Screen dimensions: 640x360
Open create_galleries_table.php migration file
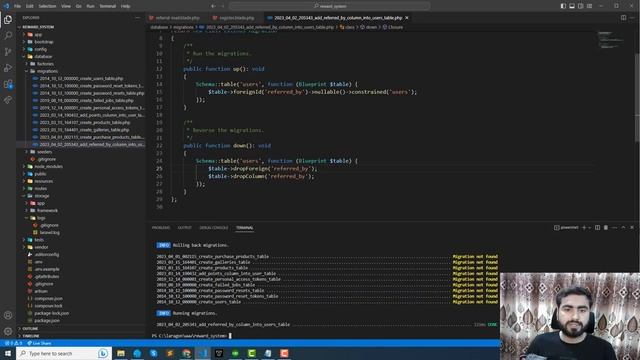(x=84, y=130)
